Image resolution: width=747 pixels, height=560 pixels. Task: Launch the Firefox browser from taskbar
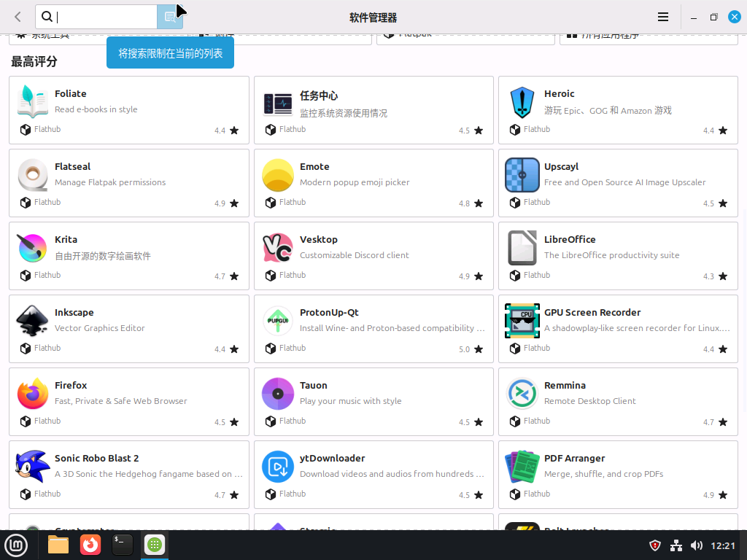tap(90, 545)
